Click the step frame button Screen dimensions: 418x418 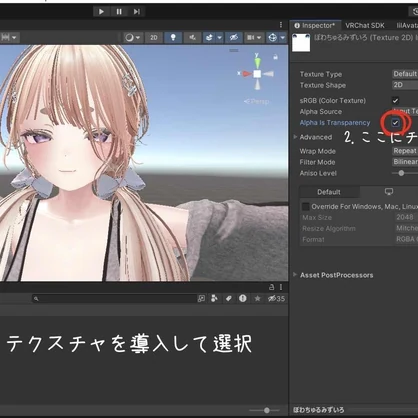coord(137,12)
